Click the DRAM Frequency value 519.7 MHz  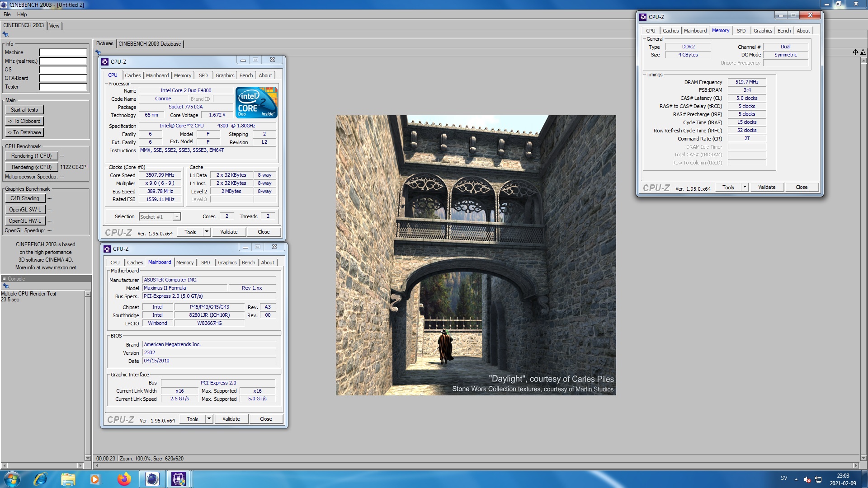[x=747, y=82]
